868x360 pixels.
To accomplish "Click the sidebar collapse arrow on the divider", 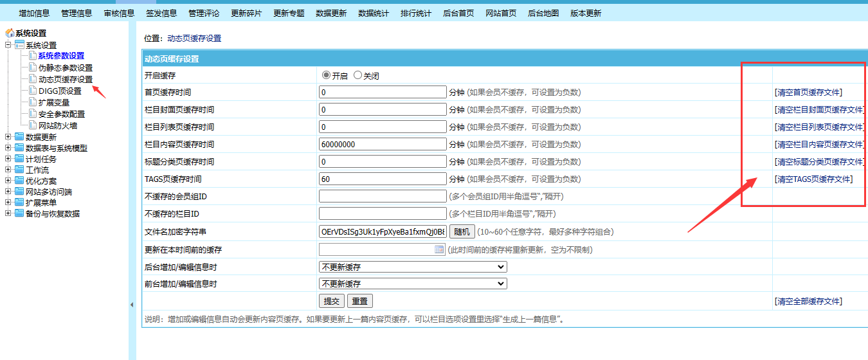I will point(132,304).
